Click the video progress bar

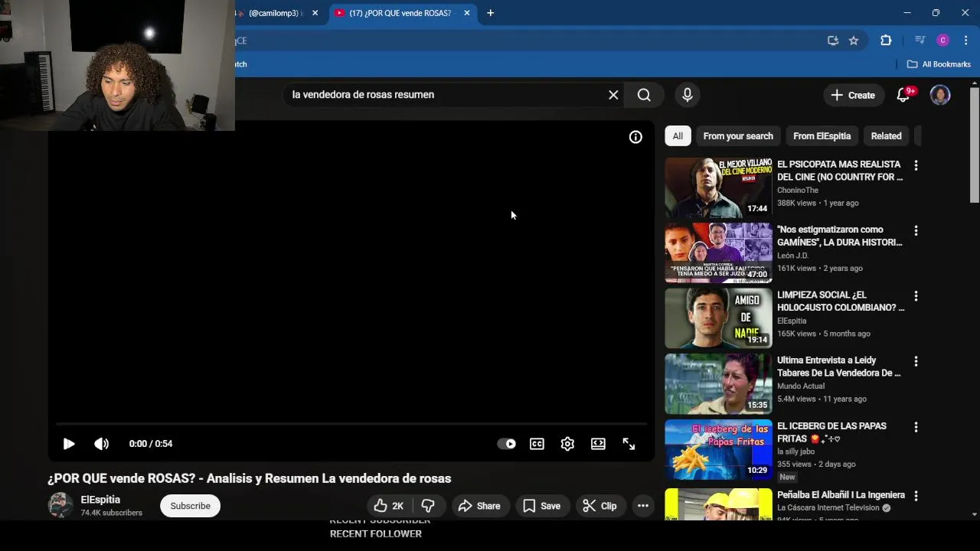351,423
